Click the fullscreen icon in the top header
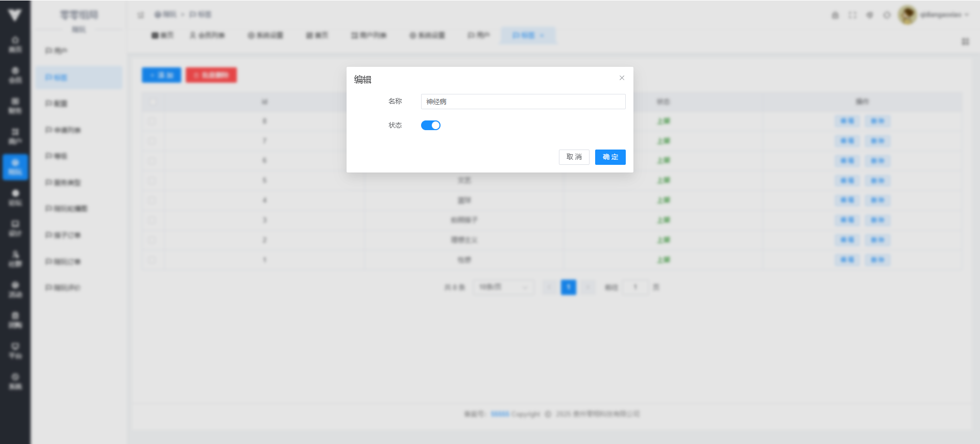Viewport: 980px width, 444px height. click(x=852, y=15)
